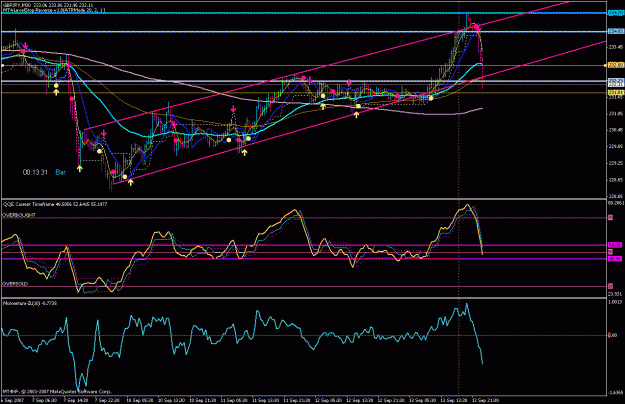The height and width of the screenshot is (404, 625).
Task: Click the OVERBOUGHT level label
Action: 19,215
